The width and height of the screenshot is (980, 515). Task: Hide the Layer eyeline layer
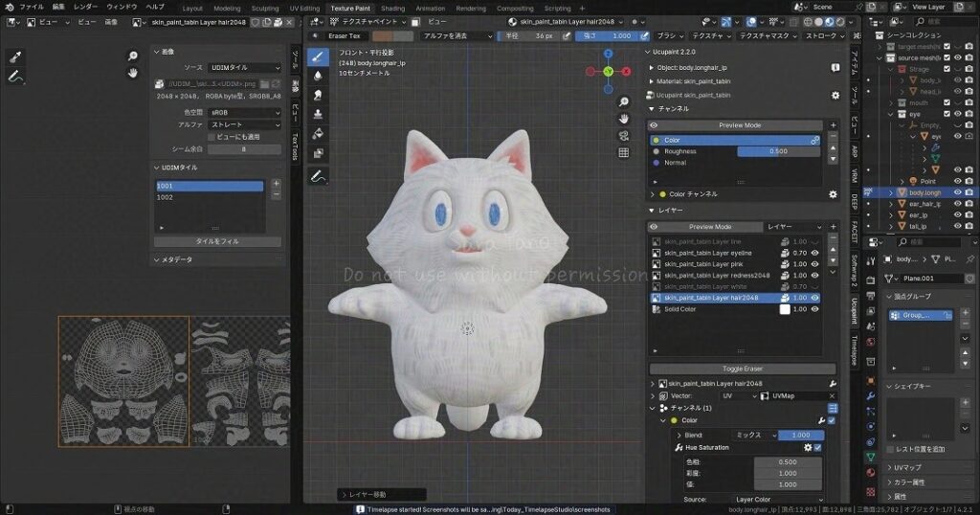click(814, 253)
